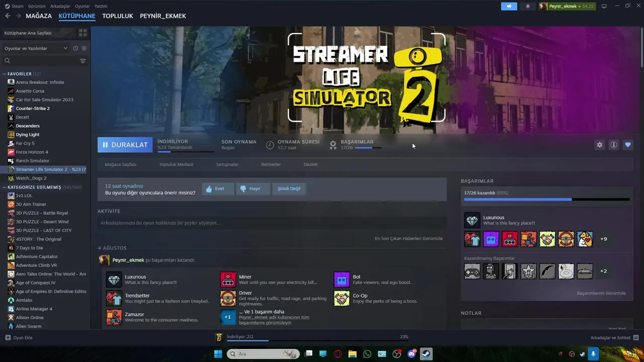Screen dimensions: 644x362
Task: Dismiss the prompt with Şimdi Değil
Action: (289, 189)
